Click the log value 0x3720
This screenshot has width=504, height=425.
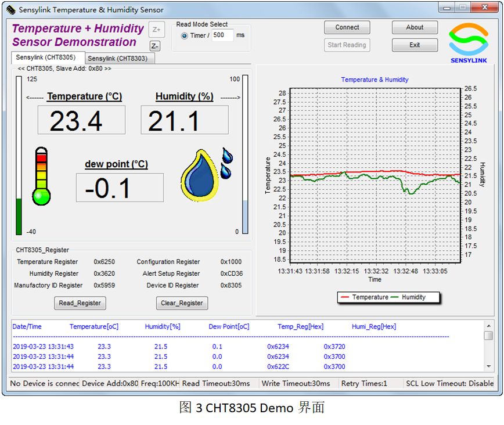point(334,347)
